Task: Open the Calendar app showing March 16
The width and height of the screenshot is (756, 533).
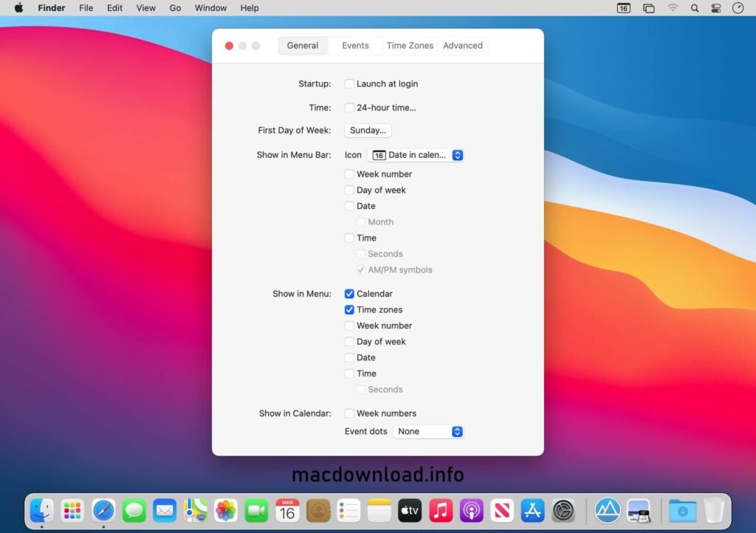Action: [287, 510]
